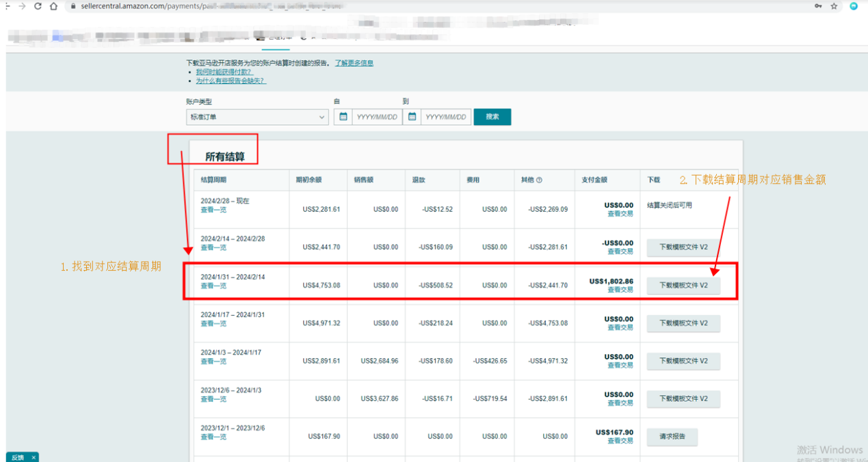Expand the 账户类型 dropdown showing 标准订单
Image resolution: width=868 pixels, height=462 pixels.
click(257, 117)
